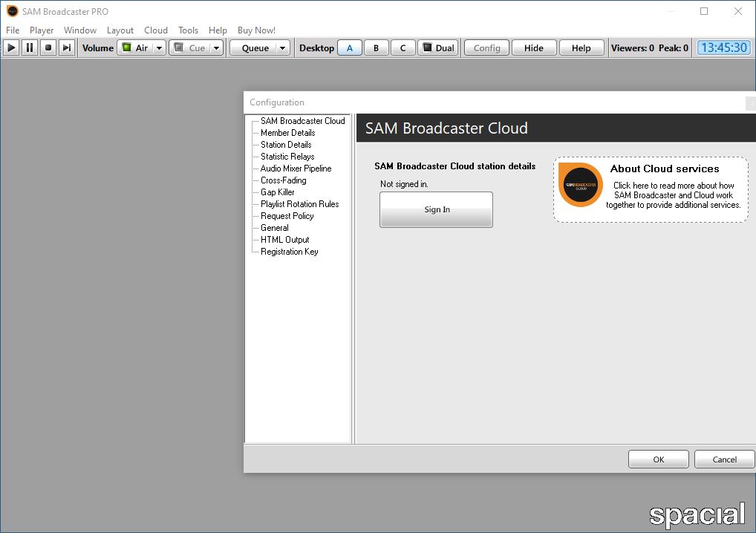The height and width of the screenshot is (533, 756).
Task: Select General in config tree
Action: coord(275,228)
